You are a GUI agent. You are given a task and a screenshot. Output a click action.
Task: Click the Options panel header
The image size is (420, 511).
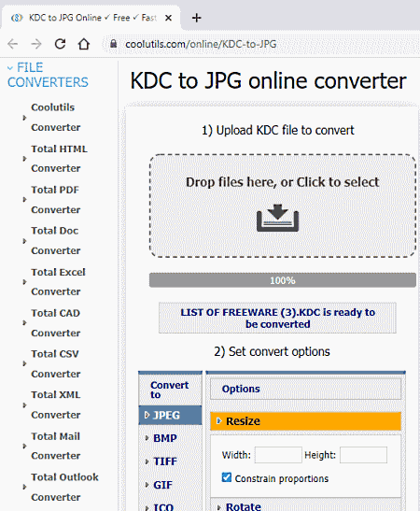coord(305,389)
